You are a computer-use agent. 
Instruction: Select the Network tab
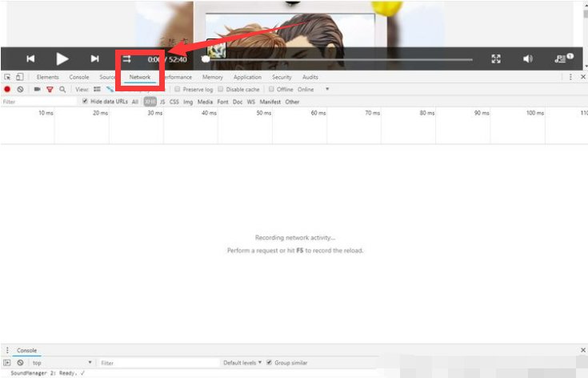(140, 77)
